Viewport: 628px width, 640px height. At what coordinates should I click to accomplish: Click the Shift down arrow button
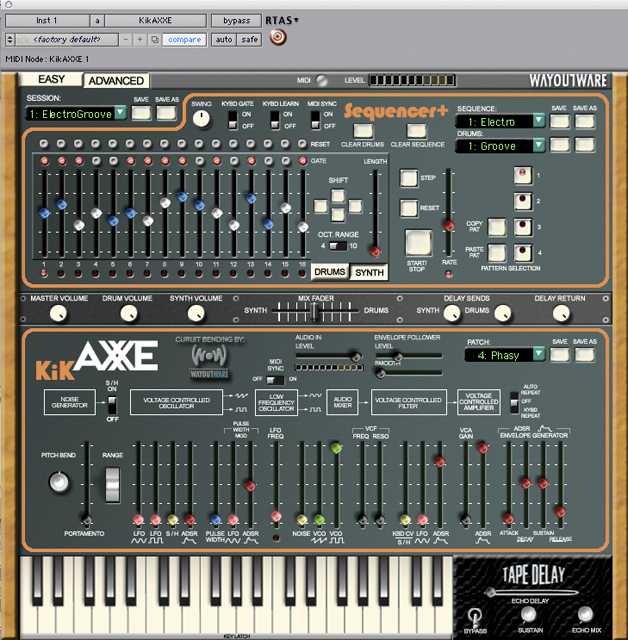pyautogui.click(x=338, y=214)
